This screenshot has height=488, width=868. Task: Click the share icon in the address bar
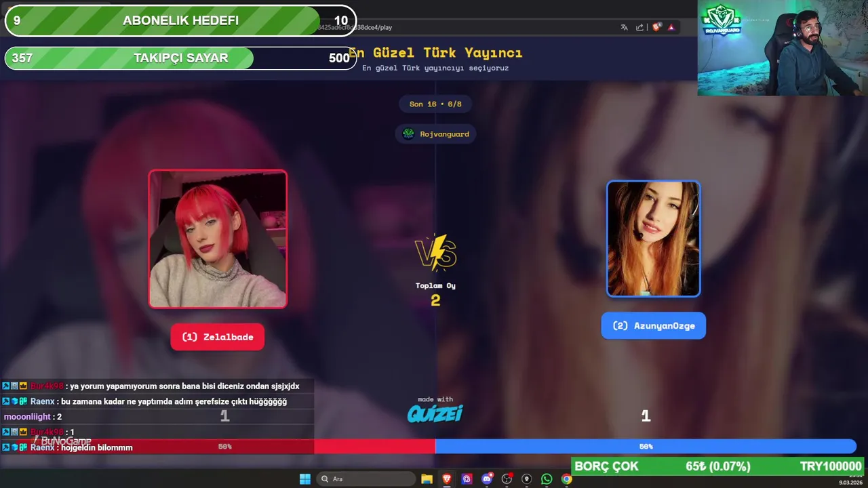pyautogui.click(x=639, y=28)
